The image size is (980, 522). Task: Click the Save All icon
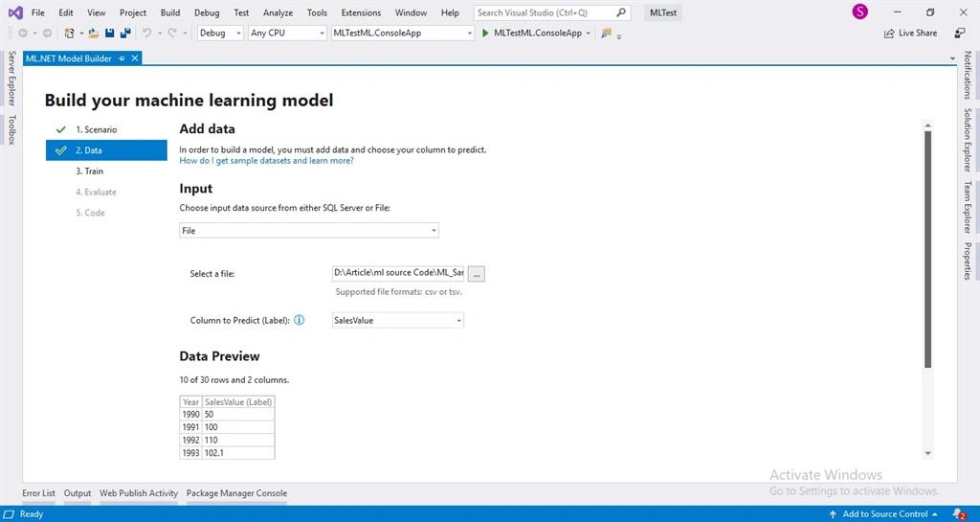coord(125,34)
